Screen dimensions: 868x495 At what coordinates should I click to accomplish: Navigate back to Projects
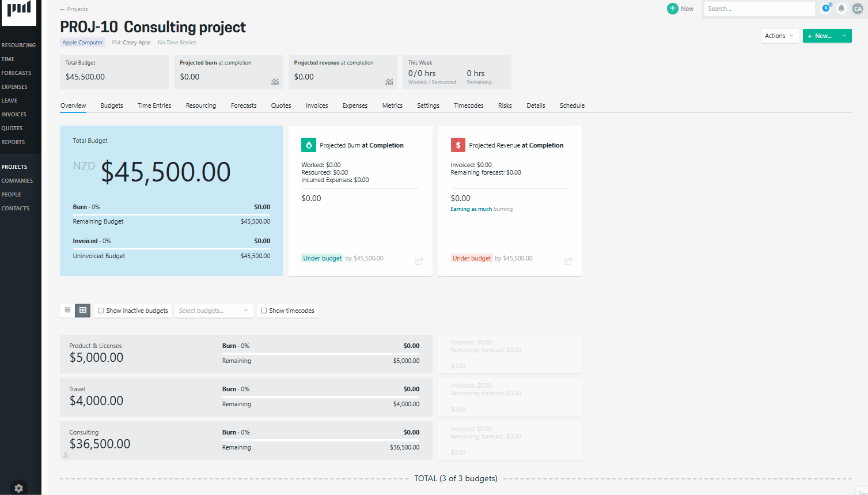tap(74, 9)
